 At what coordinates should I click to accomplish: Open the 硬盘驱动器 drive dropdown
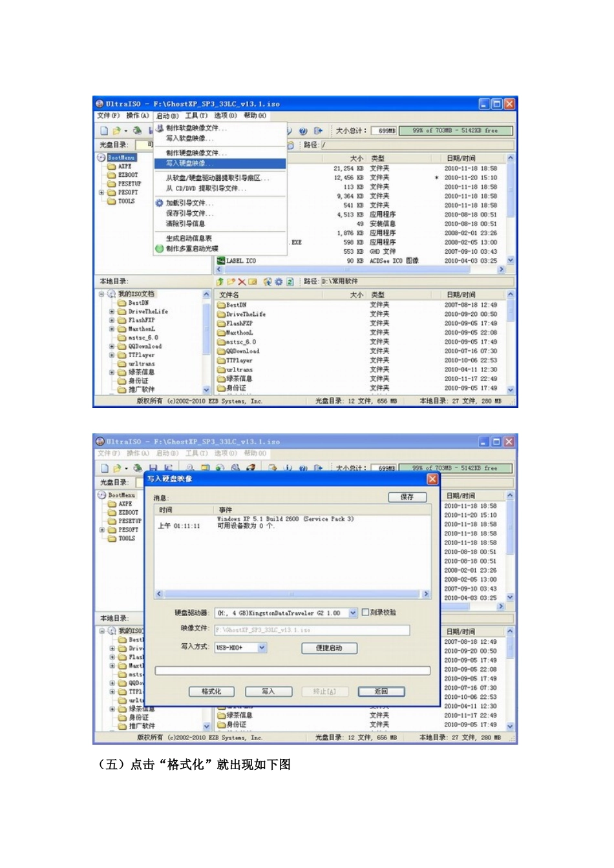tap(353, 613)
